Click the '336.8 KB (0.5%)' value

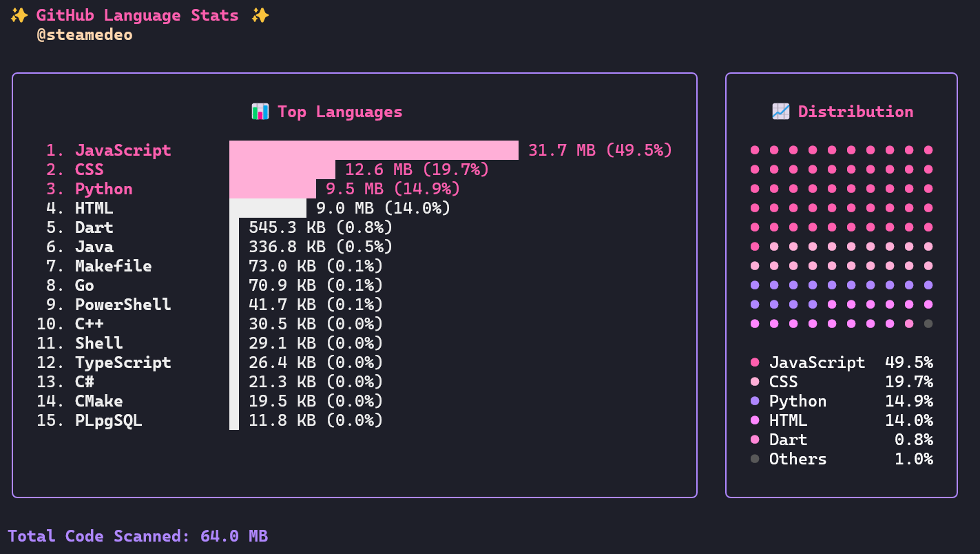click(321, 247)
